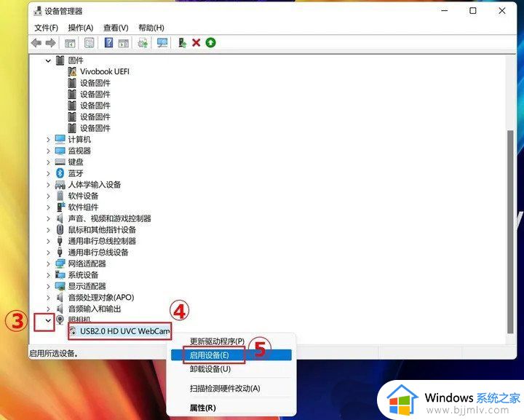Collapse the 照相机 category chevron
The image size is (524, 420).
48,320
